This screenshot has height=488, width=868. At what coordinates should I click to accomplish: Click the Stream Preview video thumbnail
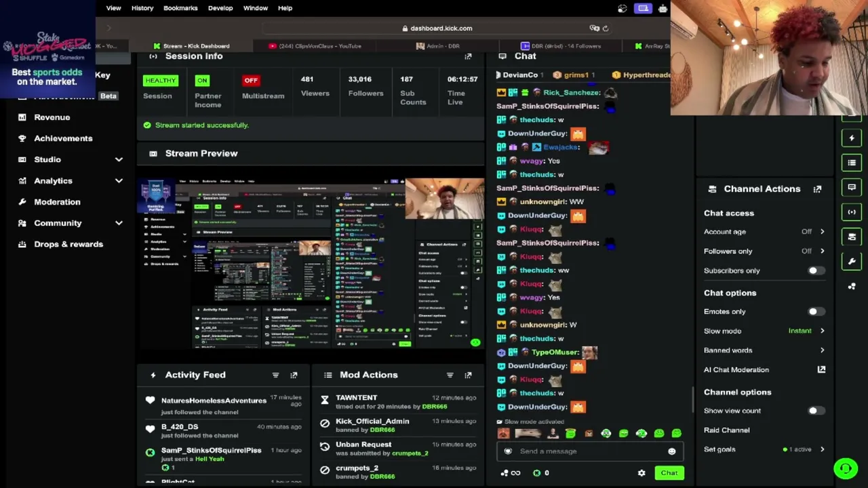tap(311, 263)
